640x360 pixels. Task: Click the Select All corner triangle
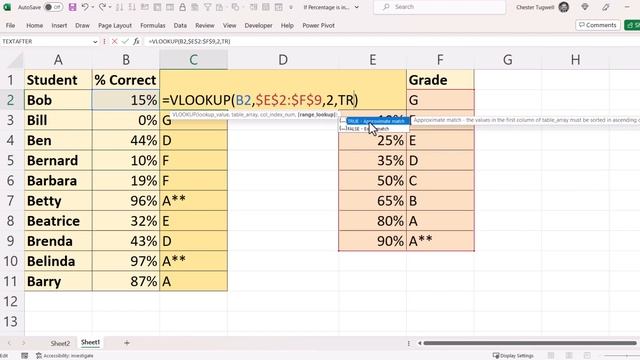[16, 61]
